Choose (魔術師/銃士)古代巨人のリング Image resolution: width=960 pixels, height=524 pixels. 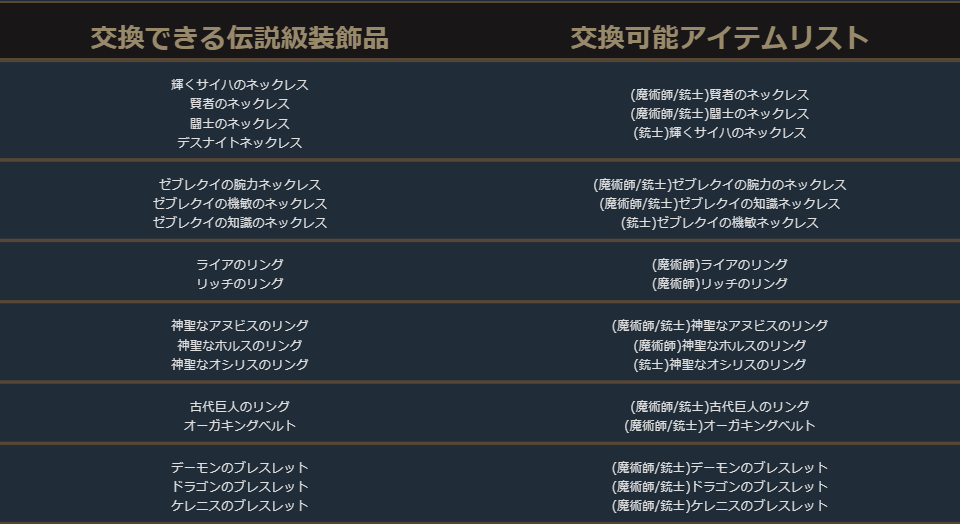click(x=719, y=407)
